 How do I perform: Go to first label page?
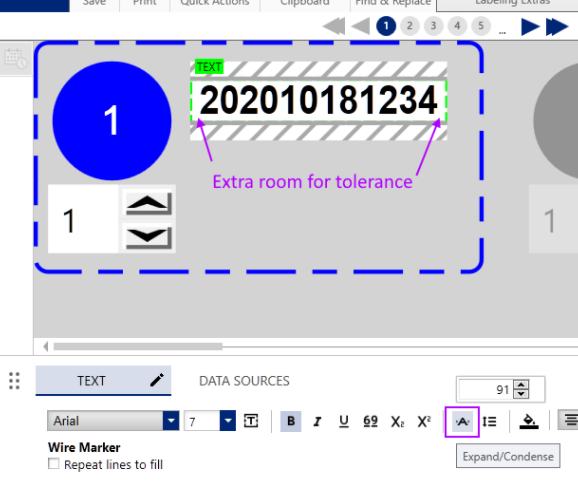334,27
